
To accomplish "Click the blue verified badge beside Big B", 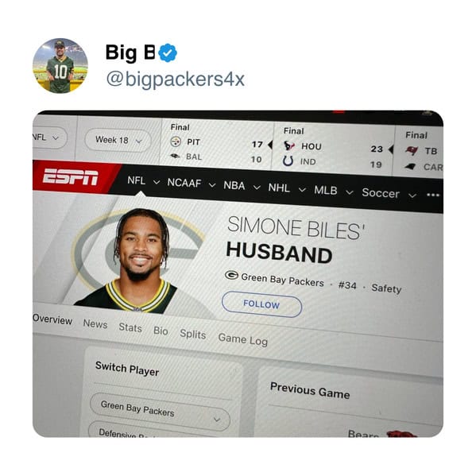I will coord(168,52).
